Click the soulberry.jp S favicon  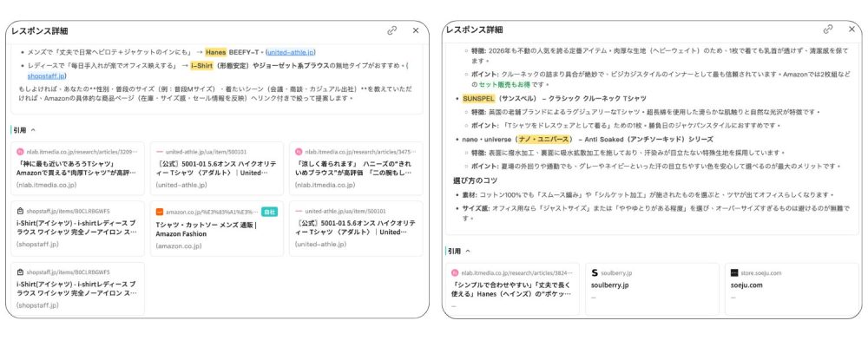click(595, 273)
